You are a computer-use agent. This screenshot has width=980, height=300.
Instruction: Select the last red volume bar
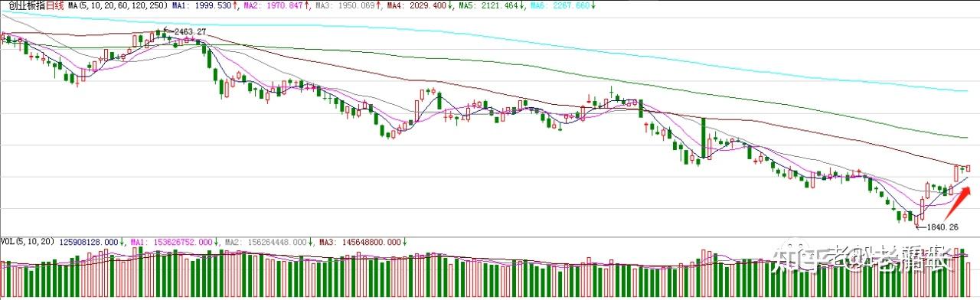(x=969, y=280)
